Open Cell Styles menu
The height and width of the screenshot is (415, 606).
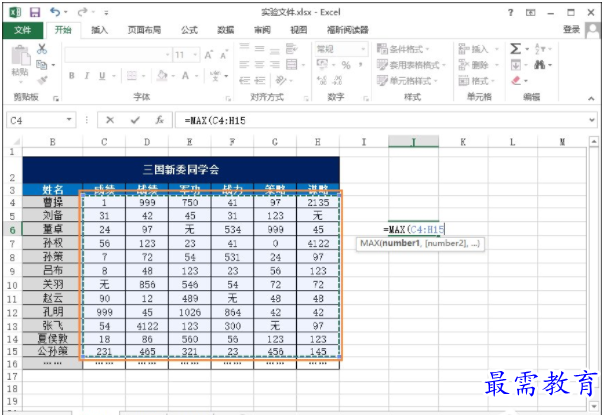(x=407, y=80)
